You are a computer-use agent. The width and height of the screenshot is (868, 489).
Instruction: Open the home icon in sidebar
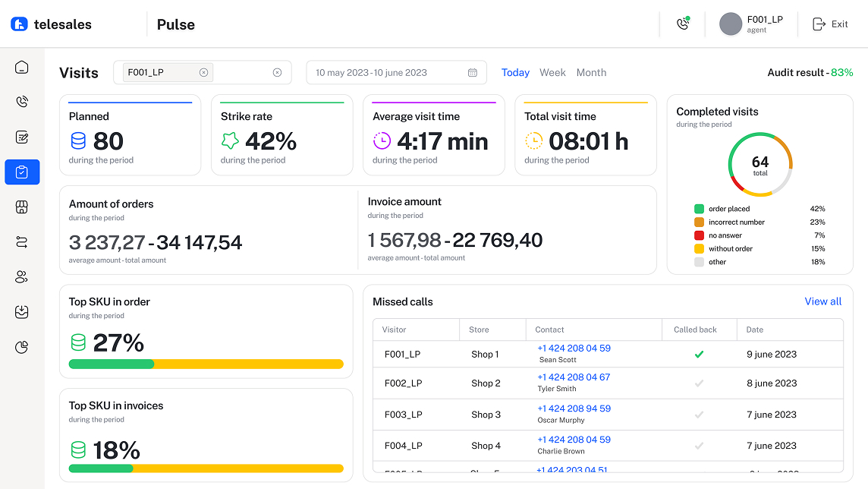coord(22,68)
